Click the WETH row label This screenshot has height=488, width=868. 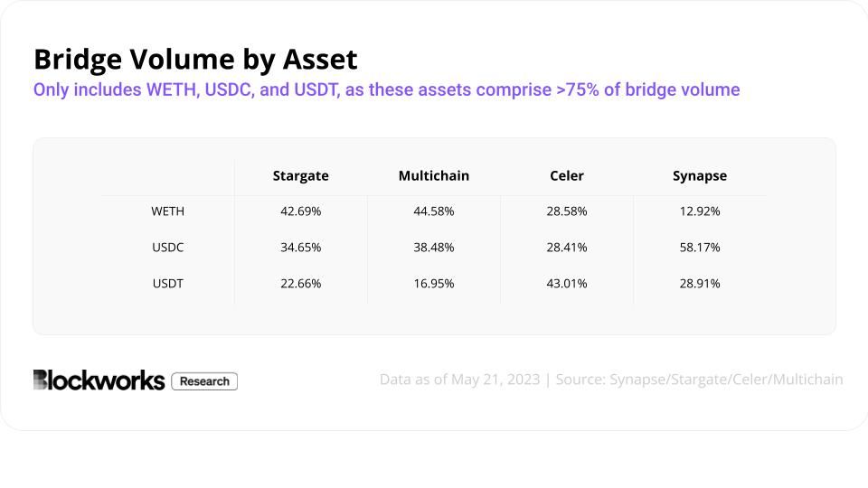pyautogui.click(x=167, y=211)
